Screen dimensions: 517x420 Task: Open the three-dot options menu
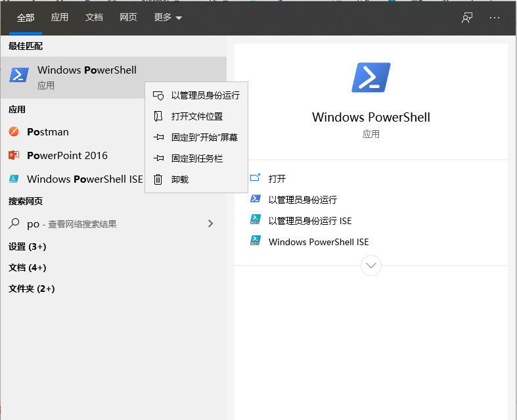tap(495, 18)
